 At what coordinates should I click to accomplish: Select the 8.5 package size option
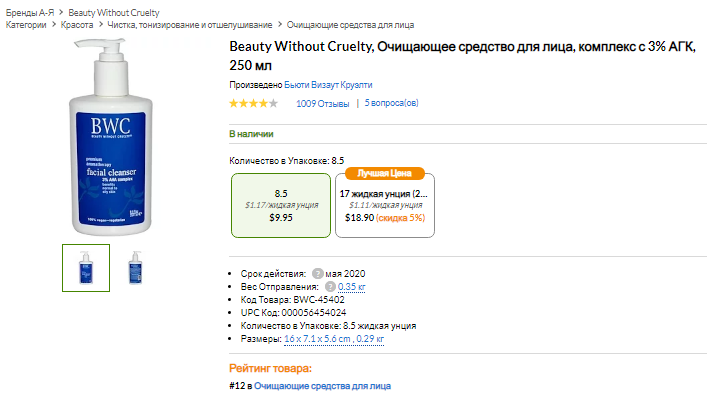[281, 204]
